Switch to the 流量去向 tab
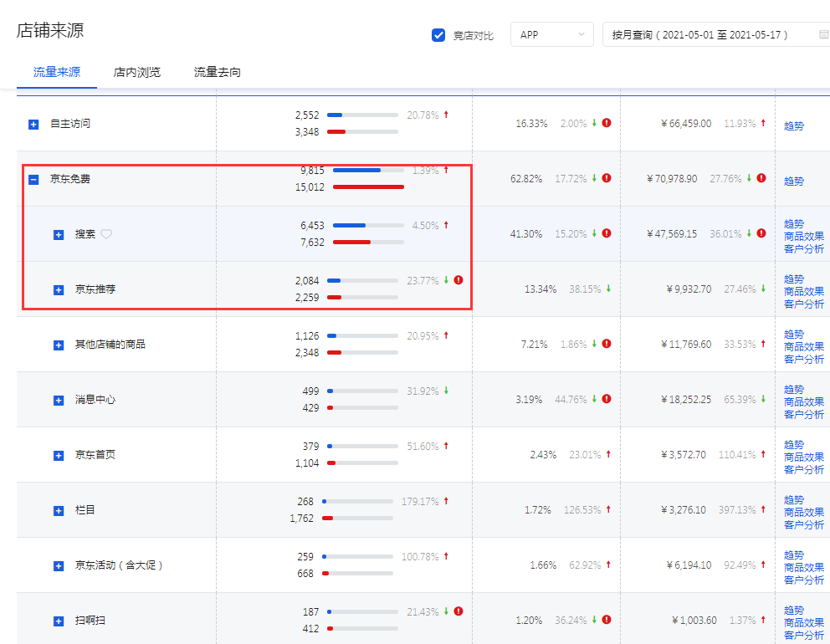Viewport: 830px width, 644px height. [217, 72]
